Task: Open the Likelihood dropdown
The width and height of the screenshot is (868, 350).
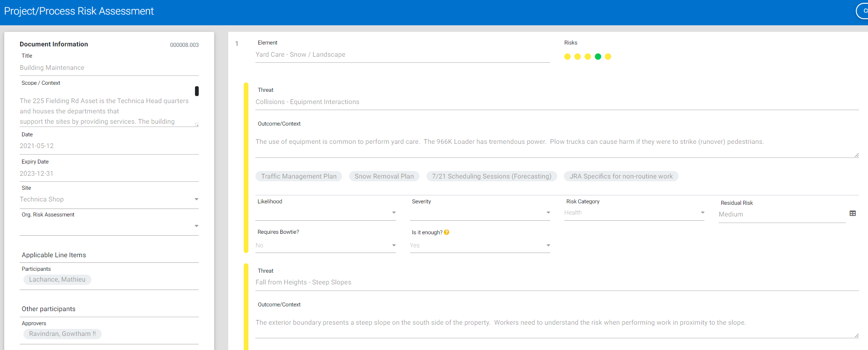Action: point(326,213)
